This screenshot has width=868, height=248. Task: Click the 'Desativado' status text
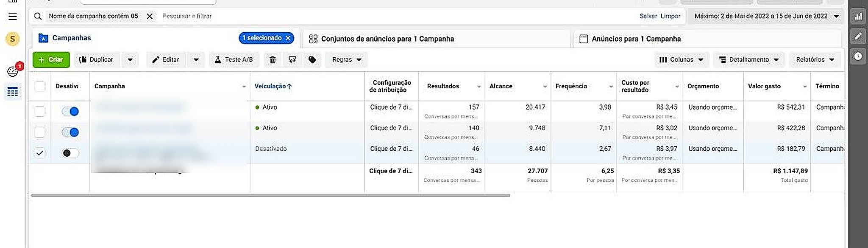tap(271, 149)
